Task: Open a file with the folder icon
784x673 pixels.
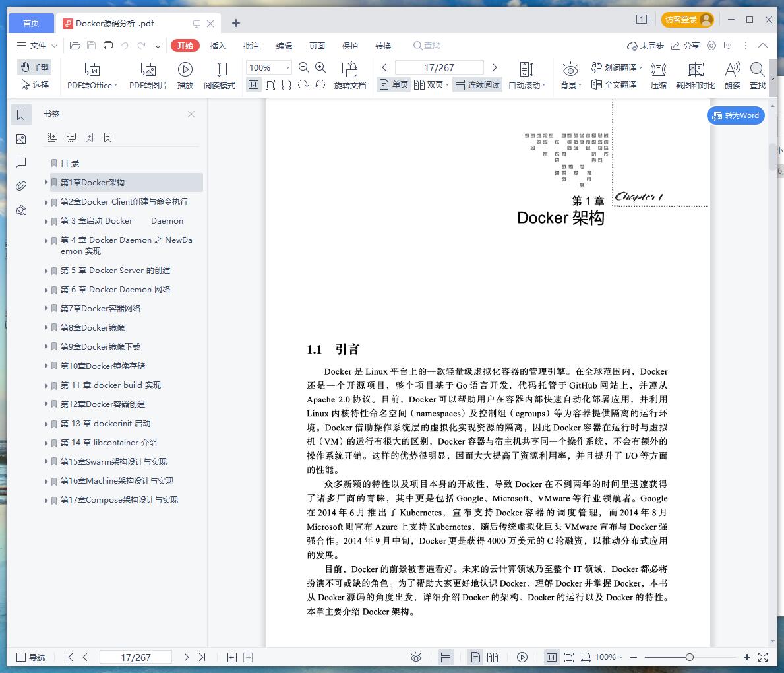Action: pyautogui.click(x=75, y=46)
